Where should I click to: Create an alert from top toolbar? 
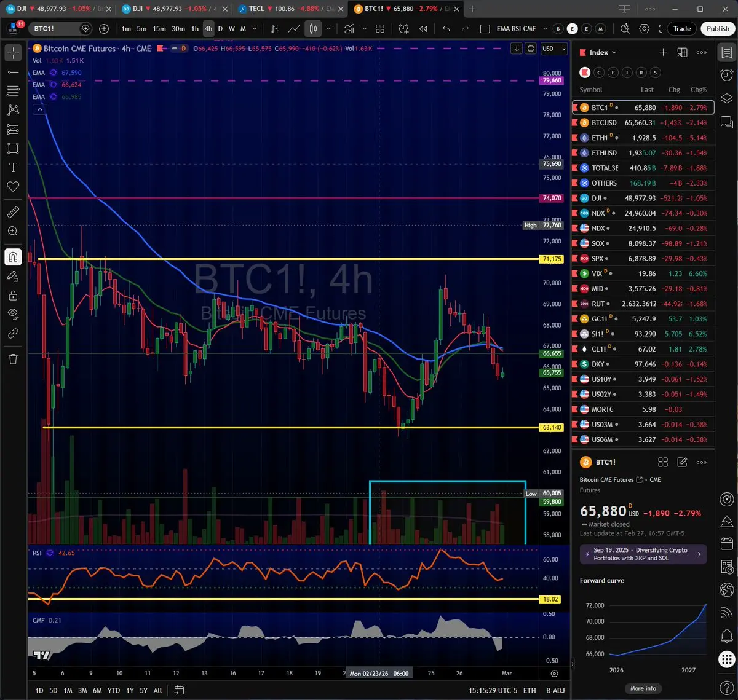[x=403, y=29]
